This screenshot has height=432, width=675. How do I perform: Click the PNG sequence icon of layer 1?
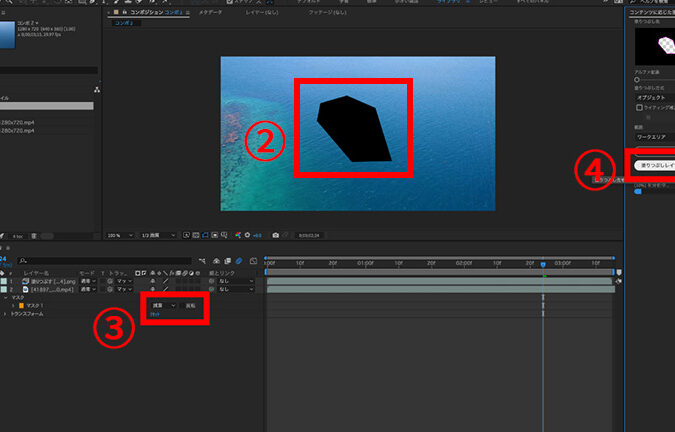click(x=25, y=281)
